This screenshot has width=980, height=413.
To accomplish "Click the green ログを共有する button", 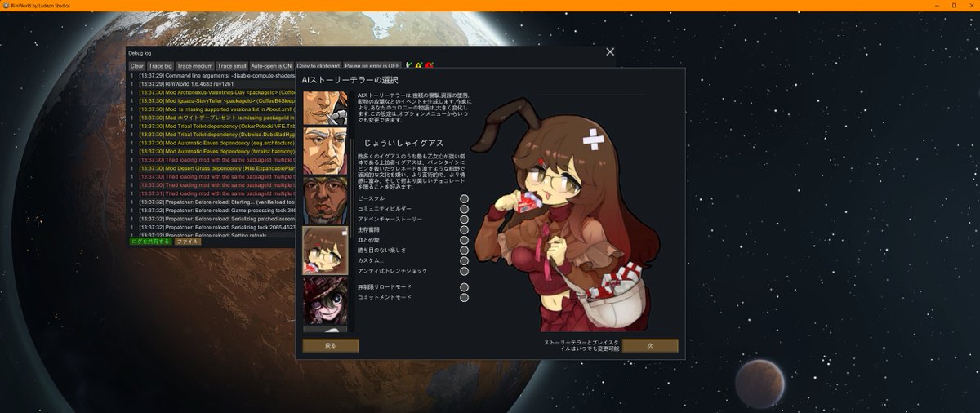I will tap(150, 242).
